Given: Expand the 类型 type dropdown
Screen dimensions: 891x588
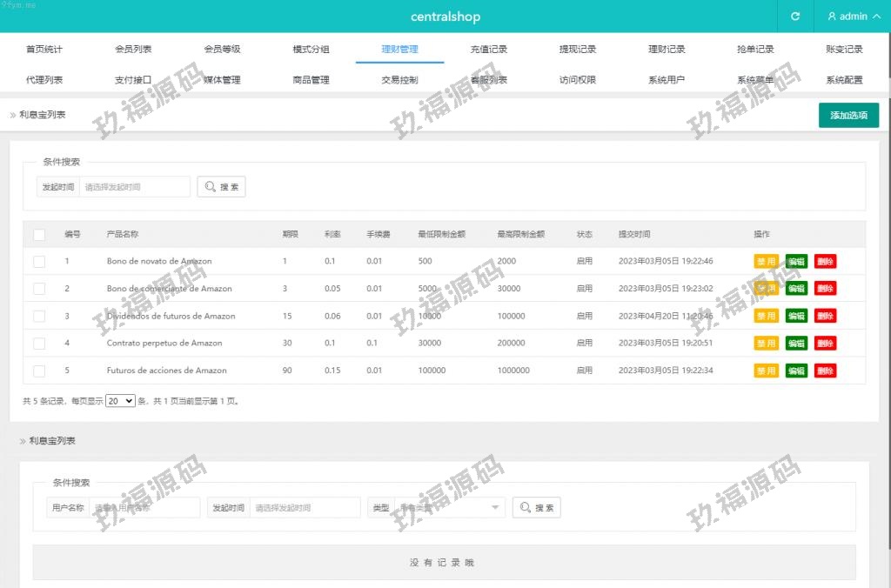Looking at the screenshot, I should click(448, 508).
